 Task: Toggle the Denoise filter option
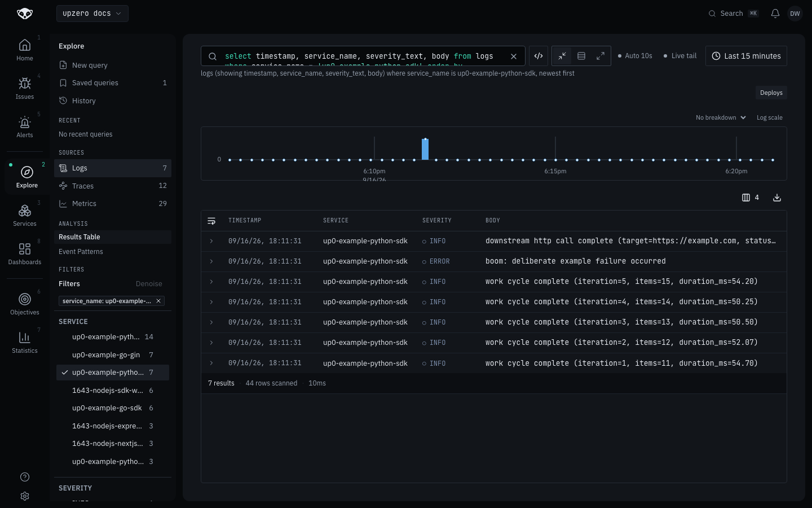(x=149, y=284)
